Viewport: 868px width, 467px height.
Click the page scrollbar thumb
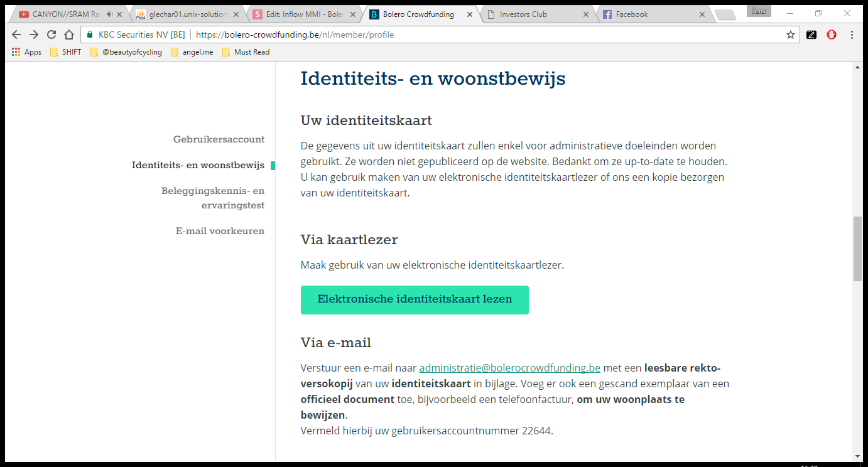click(857, 249)
